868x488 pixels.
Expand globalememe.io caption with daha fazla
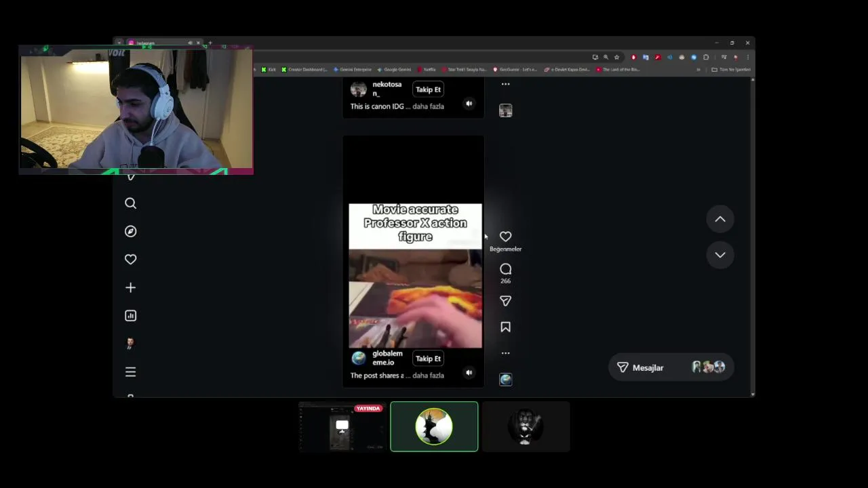click(428, 375)
